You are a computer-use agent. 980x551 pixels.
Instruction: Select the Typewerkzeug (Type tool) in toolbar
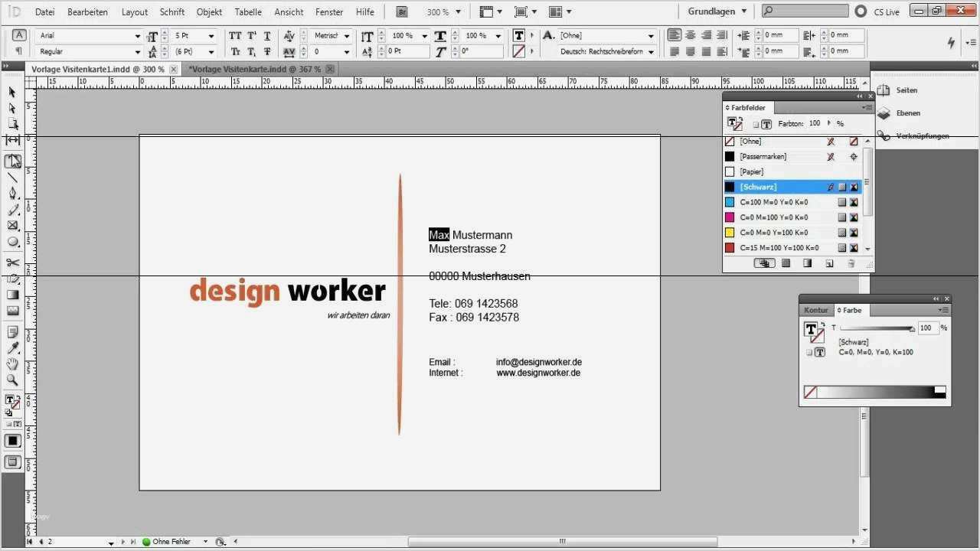pyautogui.click(x=13, y=161)
